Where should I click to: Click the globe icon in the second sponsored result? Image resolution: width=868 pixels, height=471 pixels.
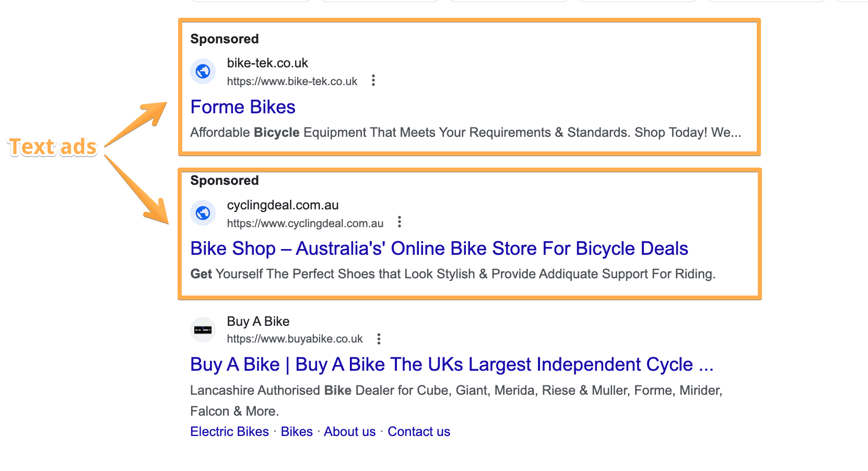pos(203,213)
